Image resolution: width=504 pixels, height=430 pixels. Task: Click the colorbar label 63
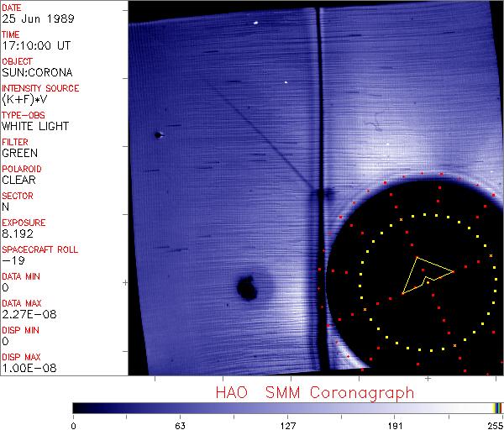[179, 424]
